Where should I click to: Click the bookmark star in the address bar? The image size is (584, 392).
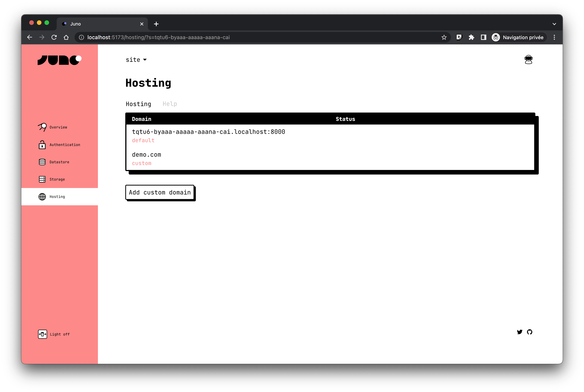click(444, 37)
